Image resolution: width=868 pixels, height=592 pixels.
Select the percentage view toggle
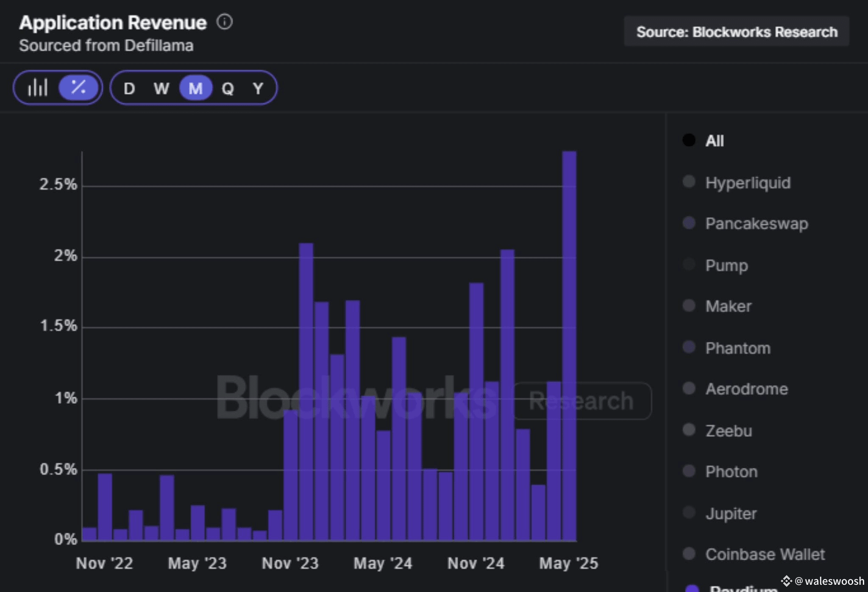pyautogui.click(x=78, y=87)
